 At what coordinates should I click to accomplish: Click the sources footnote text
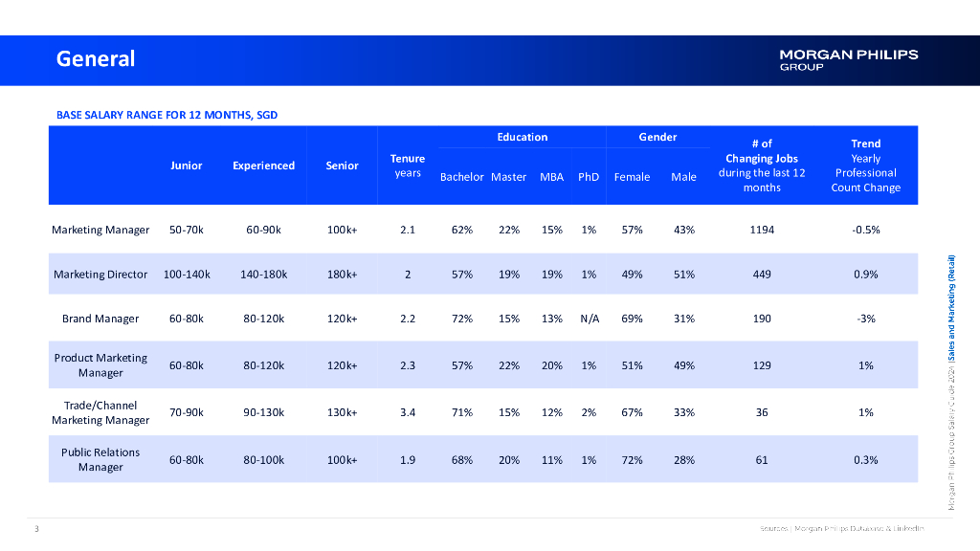842,528
